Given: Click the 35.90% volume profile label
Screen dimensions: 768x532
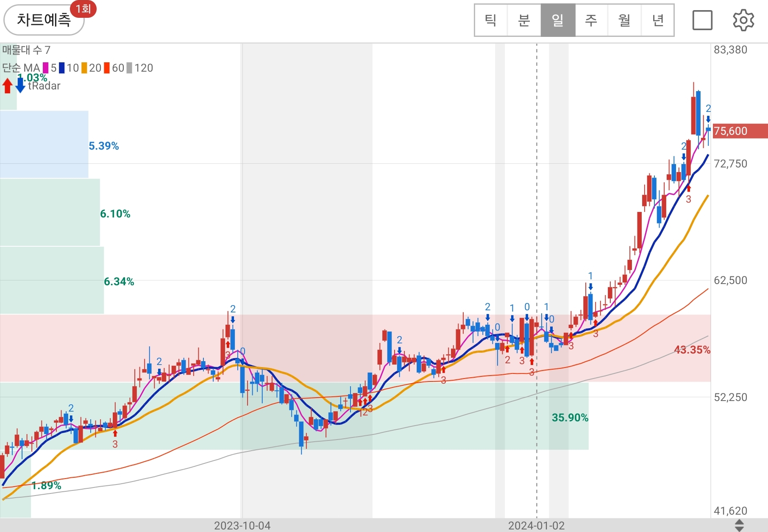Looking at the screenshot, I should click(x=570, y=418).
